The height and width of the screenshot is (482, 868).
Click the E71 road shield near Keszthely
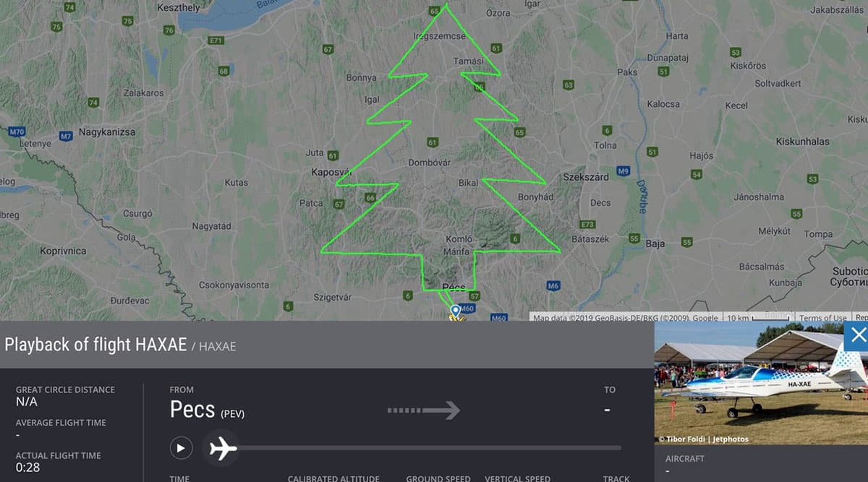(x=216, y=40)
